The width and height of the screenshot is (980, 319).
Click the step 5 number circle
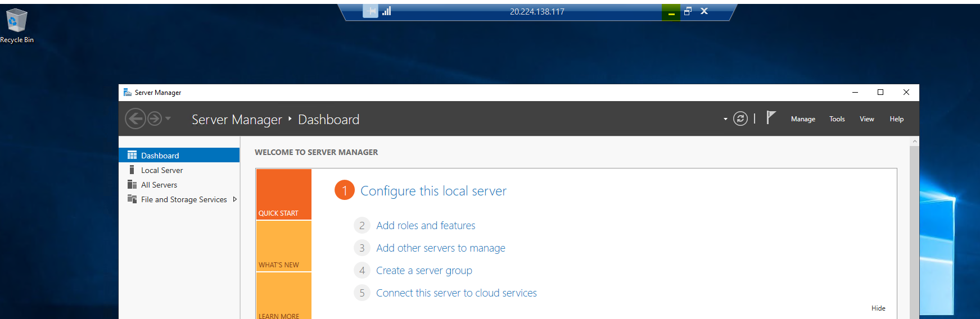362,293
